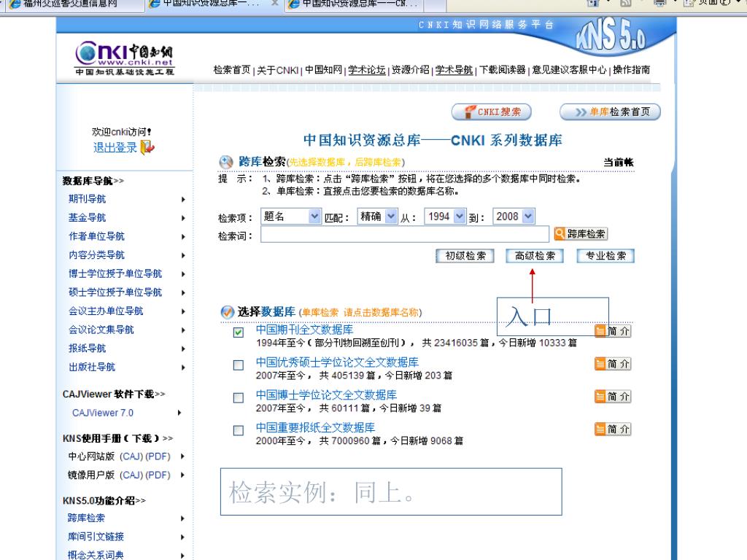Image resolution: width=747 pixels, height=560 pixels.
Task: Open 中国知网 in top navigation
Action: pyautogui.click(x=323, y=70)
